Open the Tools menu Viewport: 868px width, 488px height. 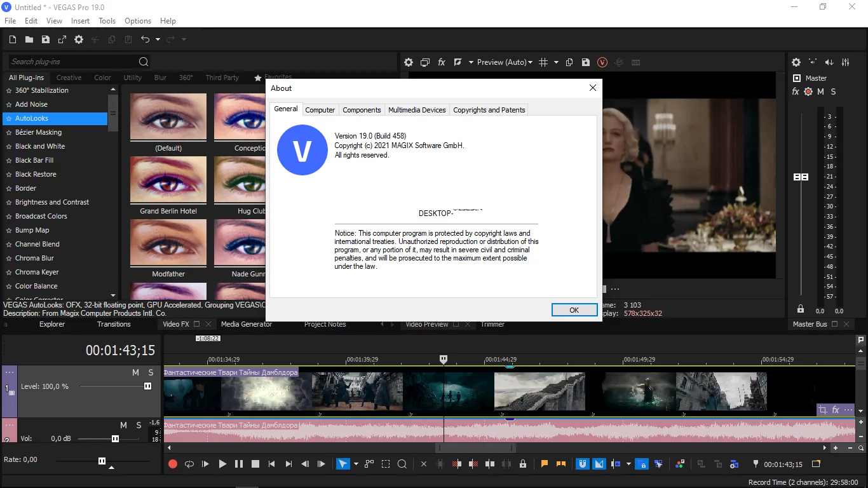pos(107,21)
